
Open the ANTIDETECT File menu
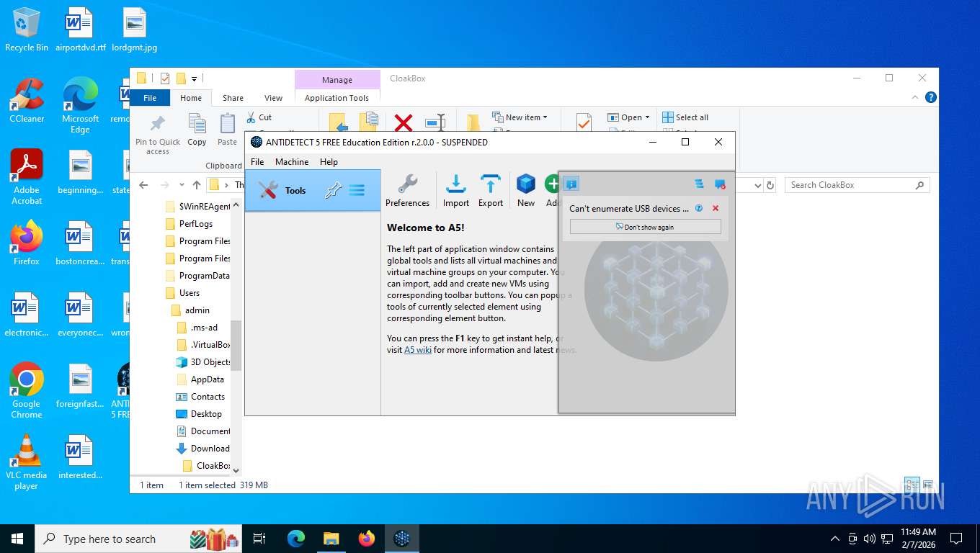(x=257, y=162)
